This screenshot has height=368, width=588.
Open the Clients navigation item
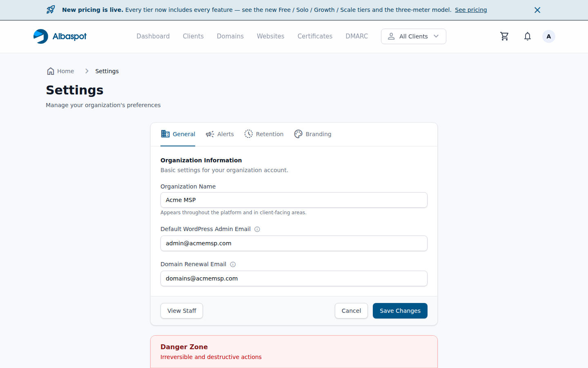193,36
